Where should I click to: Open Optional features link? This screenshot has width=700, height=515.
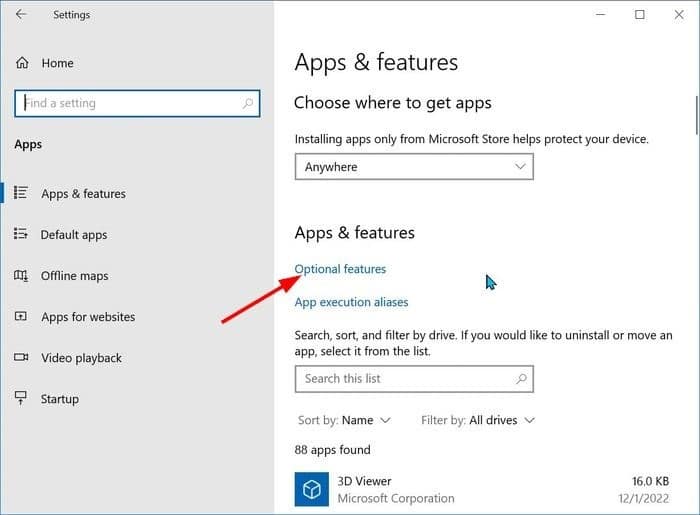[340, 269]
